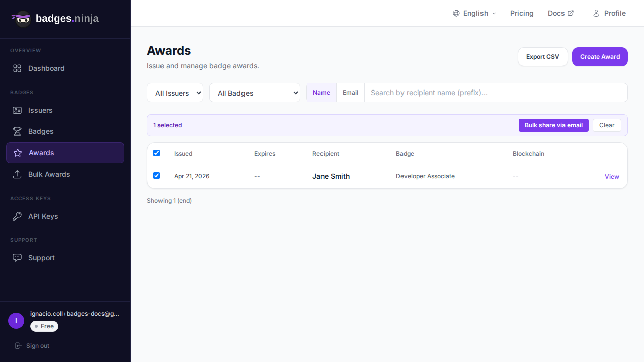The width and height of the screenshot is (644, 362).
Task: Open the English language selector
Action: coord(474,13)
